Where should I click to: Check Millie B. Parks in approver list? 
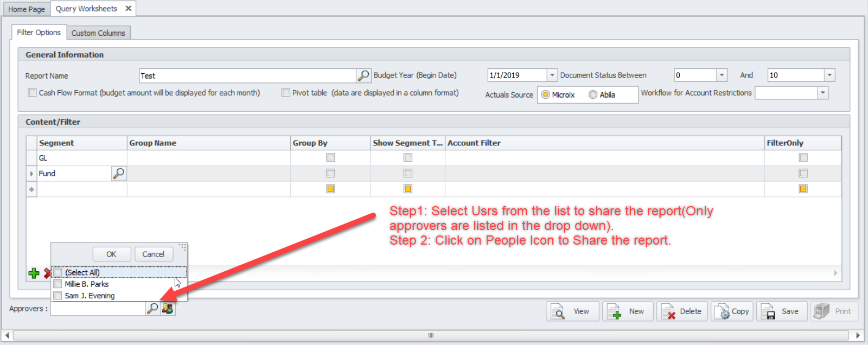click(x=58, y=284)
